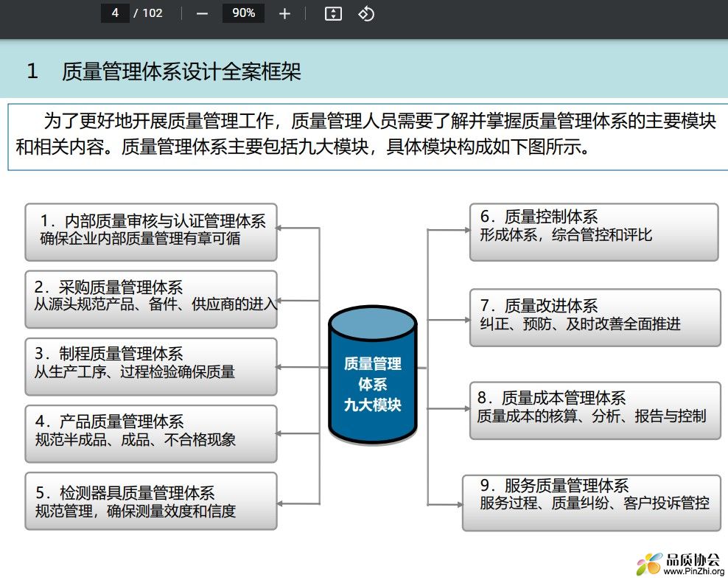Image resolution: width=728 pixels, height=580 pixels.
Task: Click the fit to page icon
Action: tap(333, 13)
